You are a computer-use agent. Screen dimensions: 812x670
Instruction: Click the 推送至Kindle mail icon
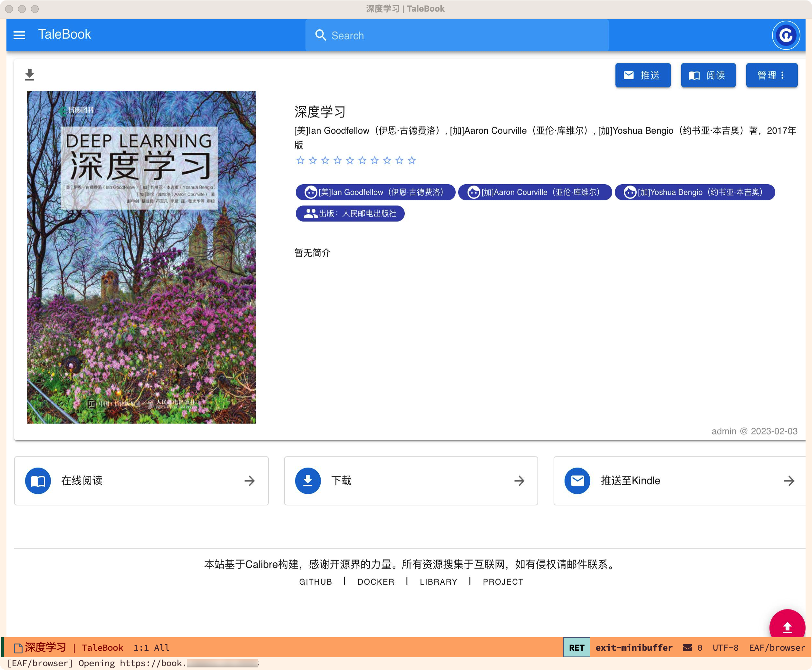(x=577, y=481)
